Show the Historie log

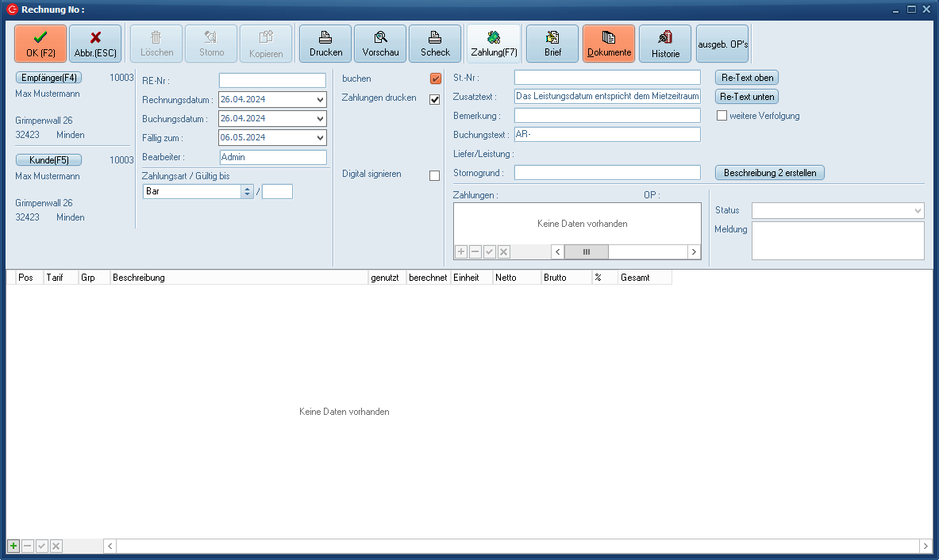tap(665, 44)
